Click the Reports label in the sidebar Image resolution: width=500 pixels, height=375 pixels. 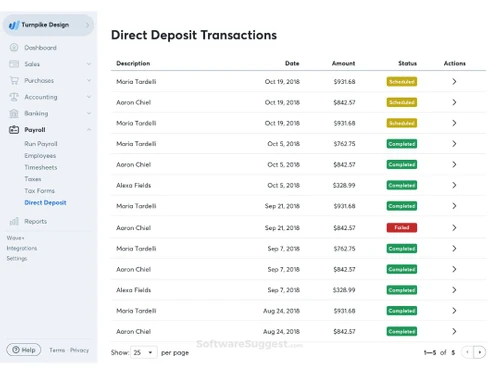click(x=35, y=221)
